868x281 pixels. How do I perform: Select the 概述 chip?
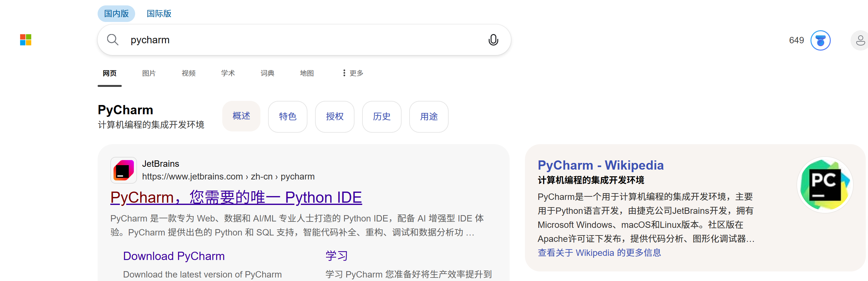pos(241,116)
